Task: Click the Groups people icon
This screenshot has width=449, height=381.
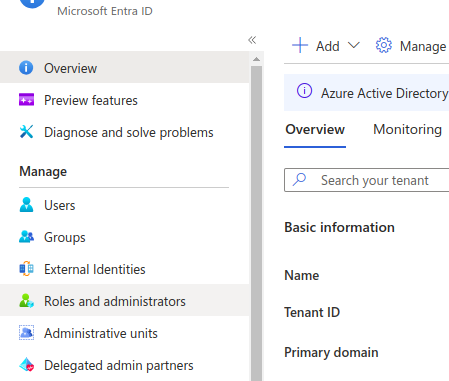Action: (x=26, y=237)
